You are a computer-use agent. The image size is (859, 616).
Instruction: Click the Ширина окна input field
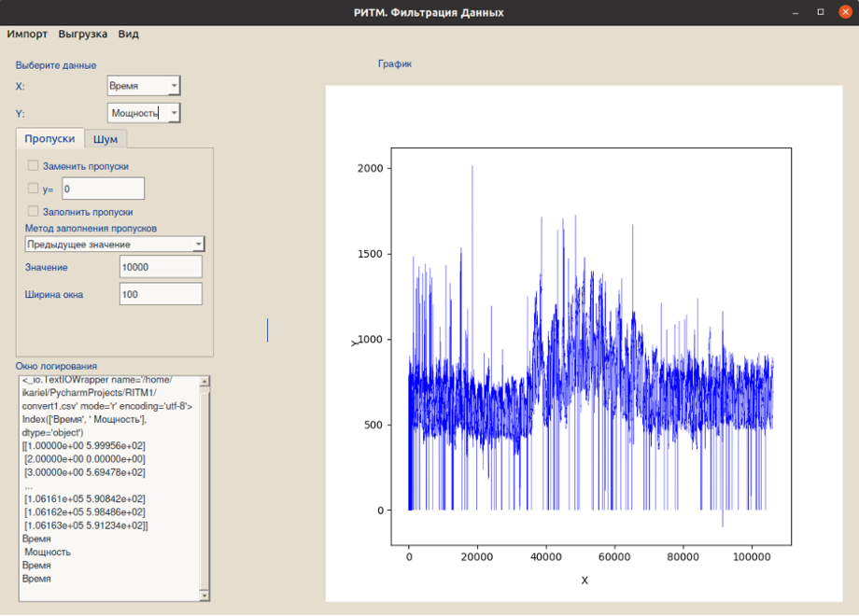coord(161,294)
